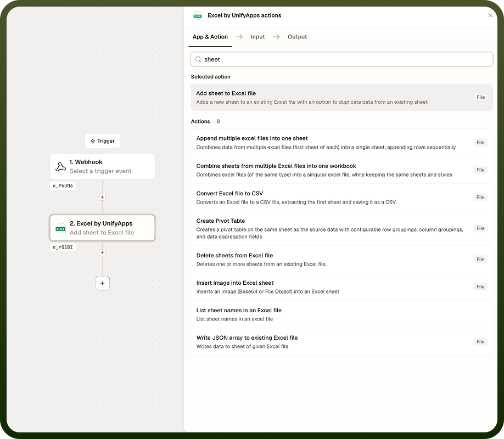This screenshot has width=504, height=439.
Task: Choose 'Append multiple excel files into one sheet'
Action: pos(341,143)
